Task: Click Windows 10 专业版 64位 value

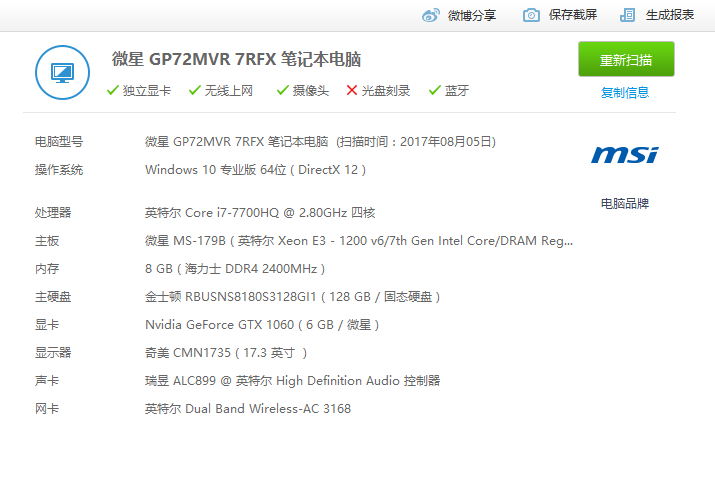Action: (x=255, y=170)
